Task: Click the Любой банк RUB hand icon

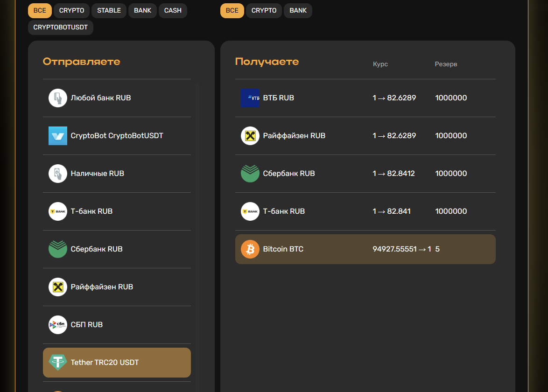Action: [x=58, y=98]
